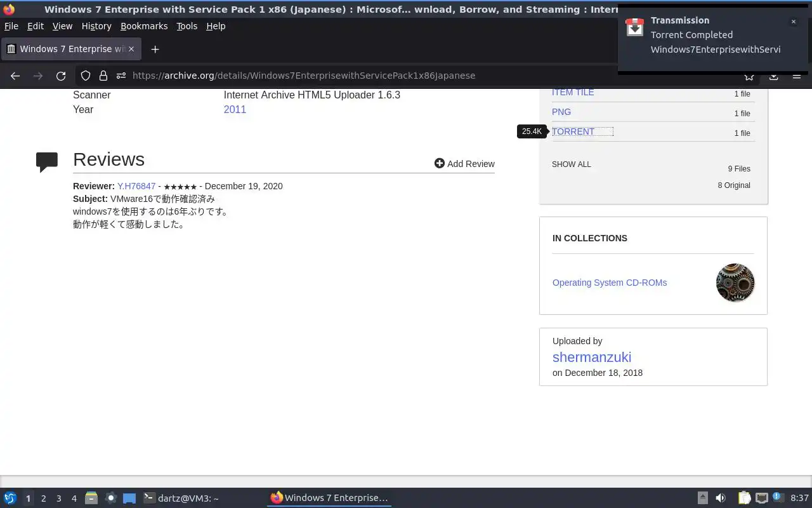The height and width of the screenshot is (508, 812).
Task: Open reviewer Y.H76847 profile link
Action: click(136, 186)
